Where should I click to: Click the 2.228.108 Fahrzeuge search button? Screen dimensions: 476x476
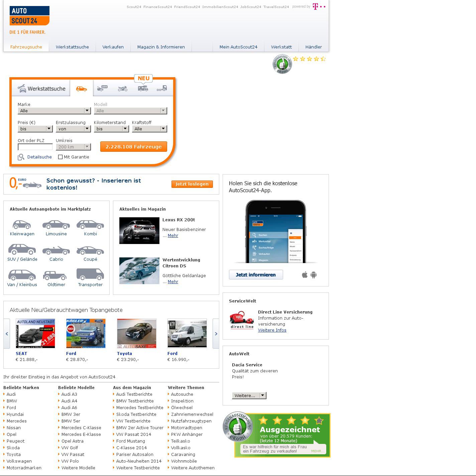click(x=134, y=146)
